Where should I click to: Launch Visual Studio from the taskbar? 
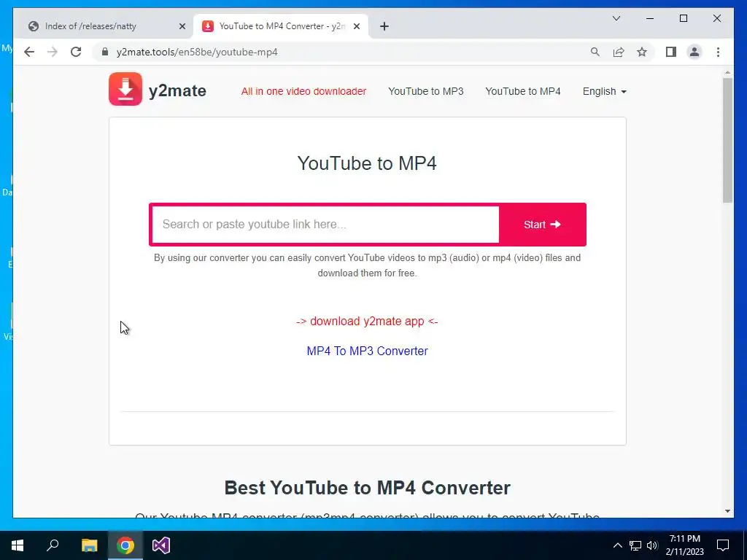161,545
